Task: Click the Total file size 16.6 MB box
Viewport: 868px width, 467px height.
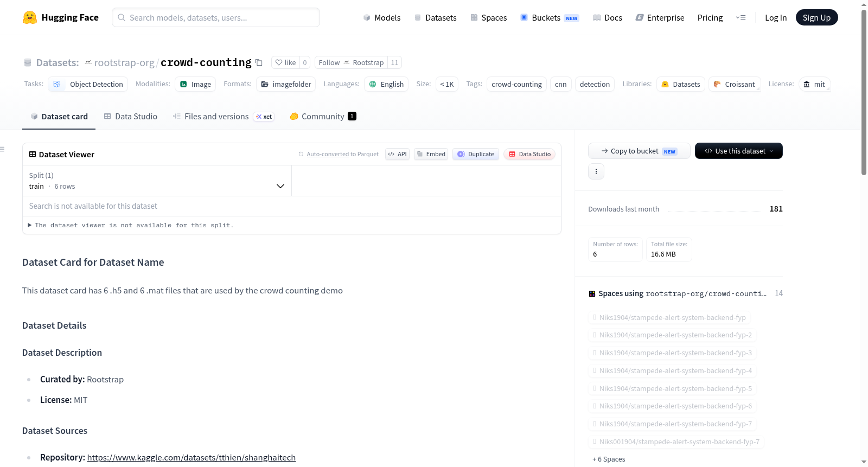Action: point(669,250)
